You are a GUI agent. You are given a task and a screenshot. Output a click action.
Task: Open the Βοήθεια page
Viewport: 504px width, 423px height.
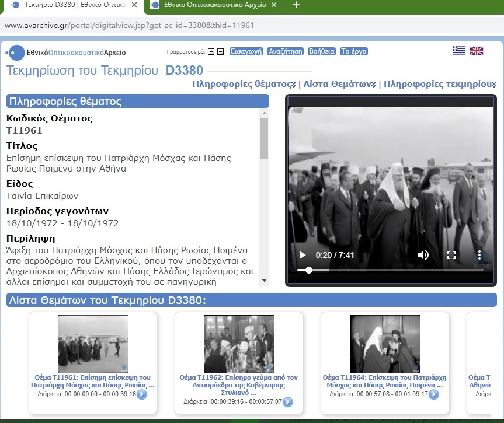(321, 51)
